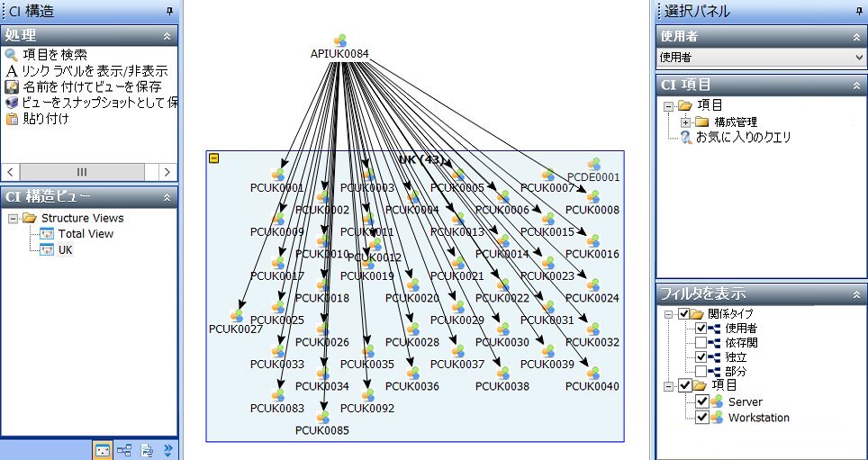868x460 pixels.
Task: Collapse the 項目 filter tree node
Action: point(669,385)
